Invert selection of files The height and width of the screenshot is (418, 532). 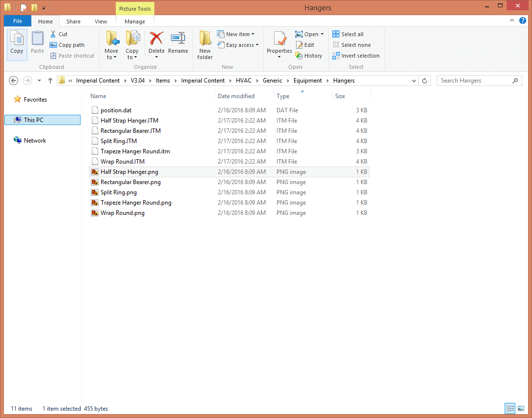pos(356,56)
